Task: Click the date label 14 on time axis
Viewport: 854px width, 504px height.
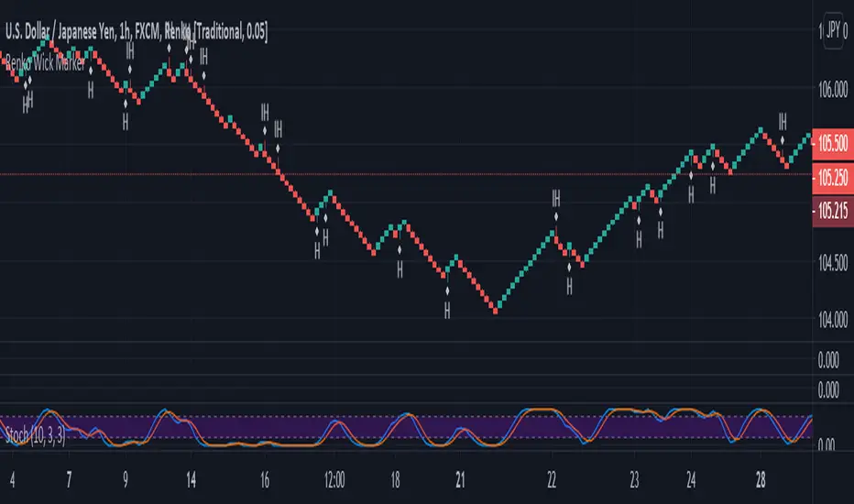Action: (192, 480)
